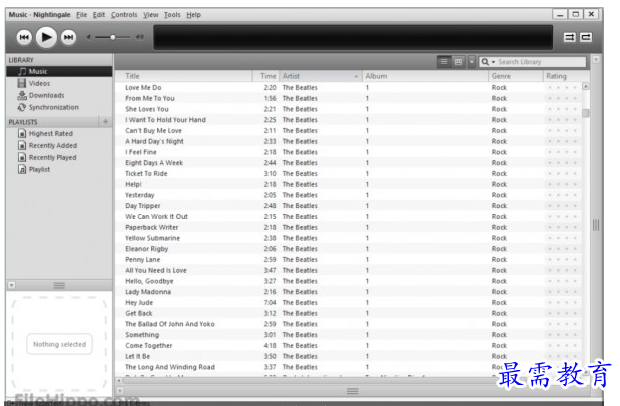Open the search scope dropdown with the magnifier
The image size is (620, 406).
(488, 62)
